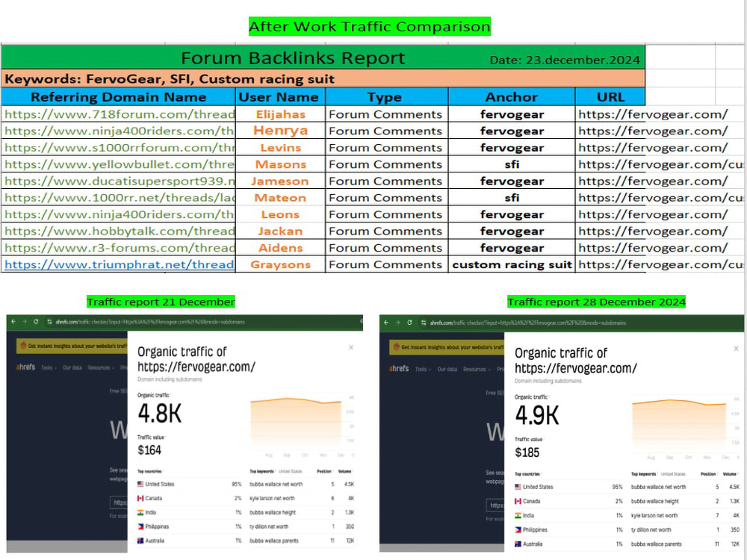Click United States flag in 4.8K report

point(140,484)
